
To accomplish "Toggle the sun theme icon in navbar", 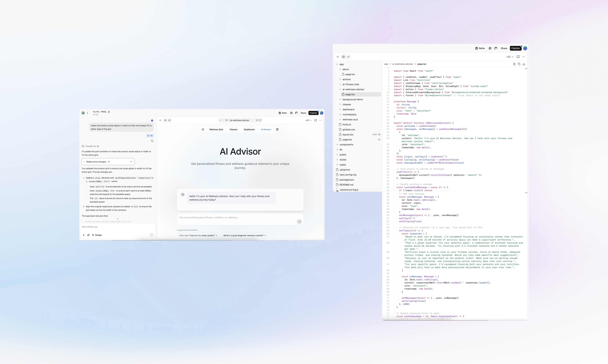I will [203, 129].
